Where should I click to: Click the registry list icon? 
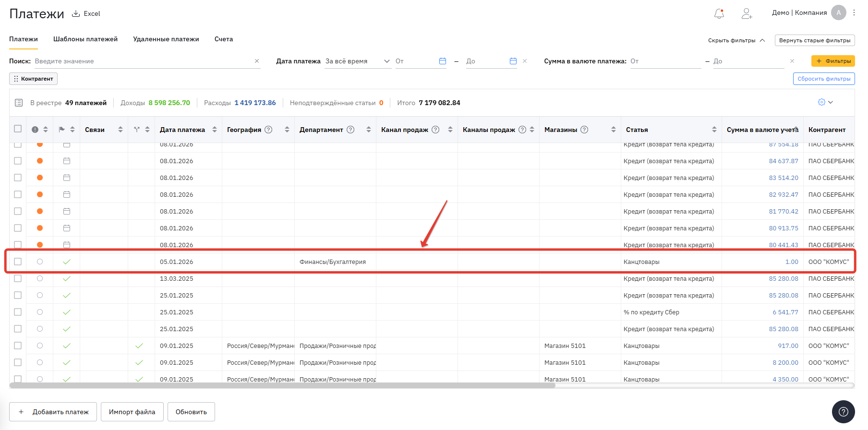(x=19, y=103)
